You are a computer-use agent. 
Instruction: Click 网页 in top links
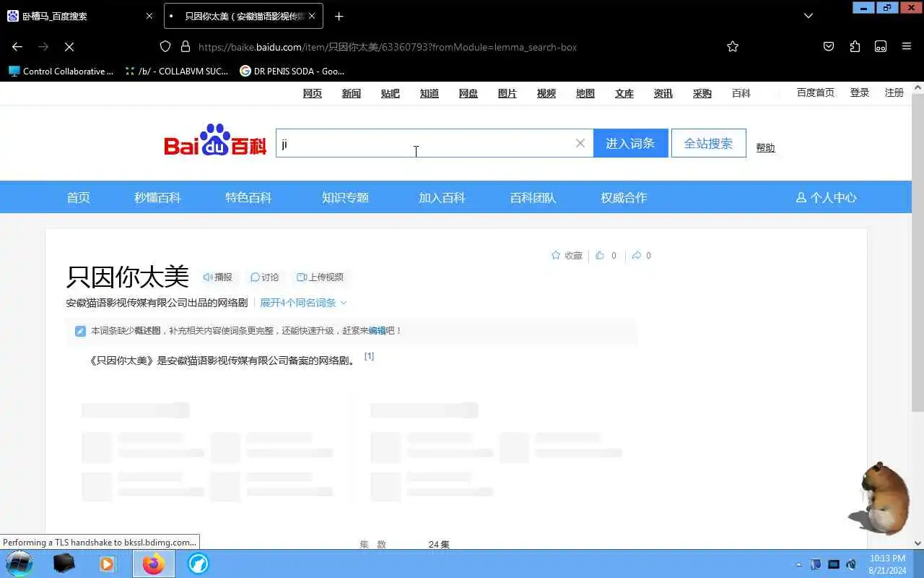[x=313, y=93]
